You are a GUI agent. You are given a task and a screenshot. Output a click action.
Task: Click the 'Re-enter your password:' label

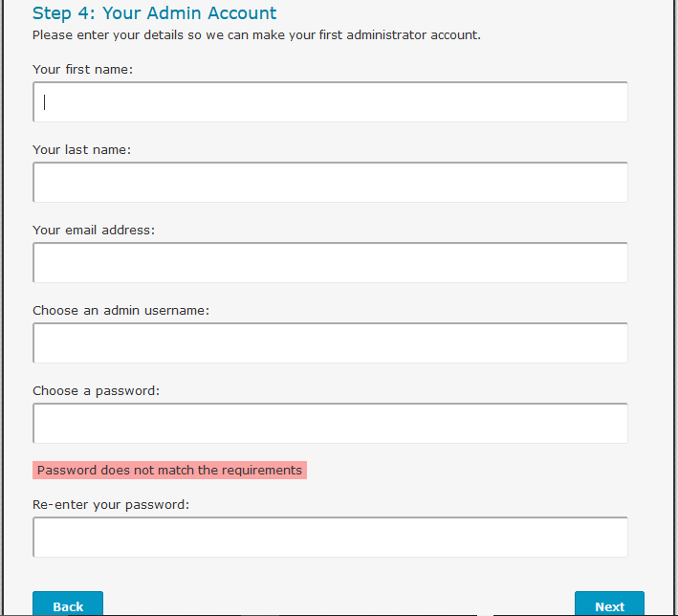pos(111,505)
